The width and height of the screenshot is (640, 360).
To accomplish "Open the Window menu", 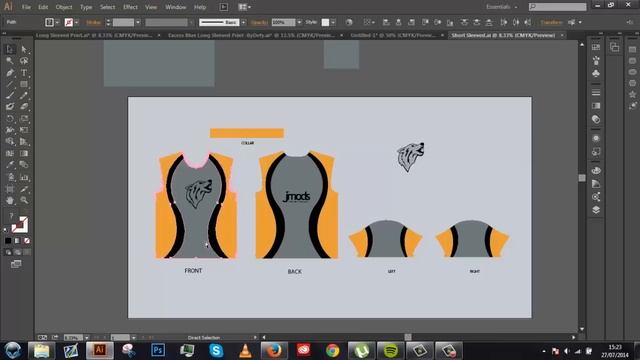I will coord(176,7).
